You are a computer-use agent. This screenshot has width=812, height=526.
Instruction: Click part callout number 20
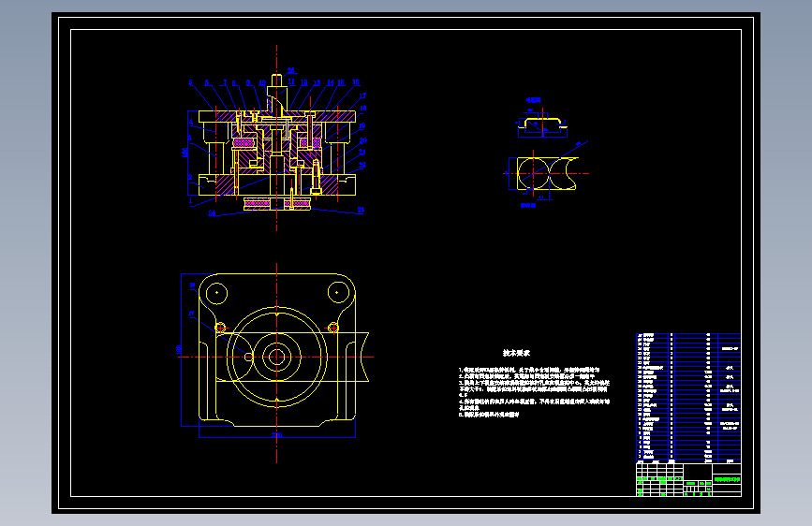[363, 140]
